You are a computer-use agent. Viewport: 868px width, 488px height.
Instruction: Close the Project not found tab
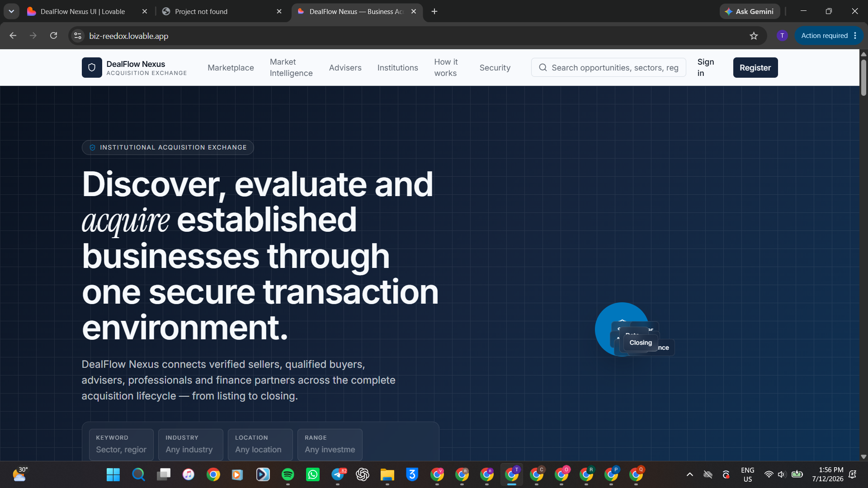[x=279, y=12]
